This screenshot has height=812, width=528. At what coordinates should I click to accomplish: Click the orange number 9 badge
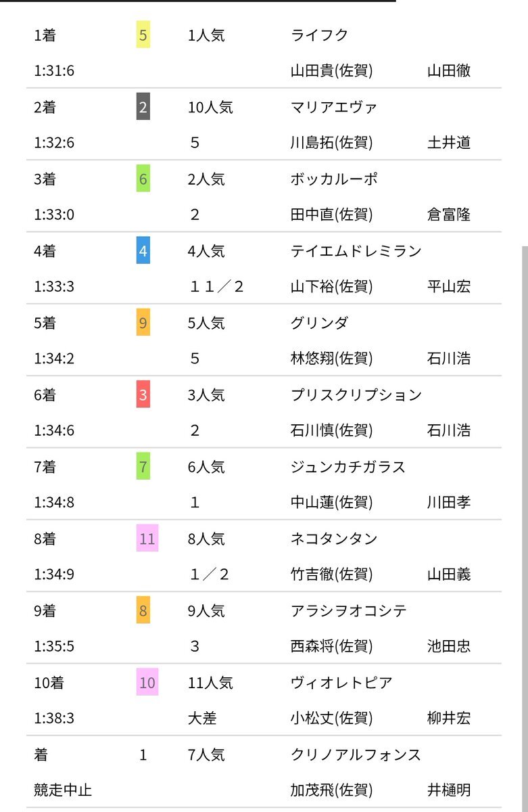point(143,323)
